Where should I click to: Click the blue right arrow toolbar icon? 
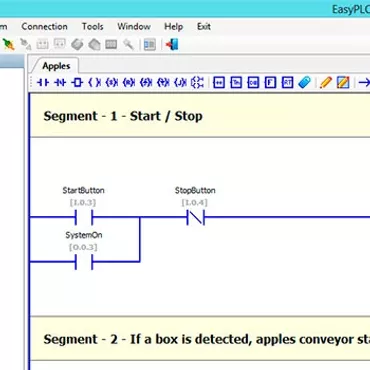coord(364,82)
